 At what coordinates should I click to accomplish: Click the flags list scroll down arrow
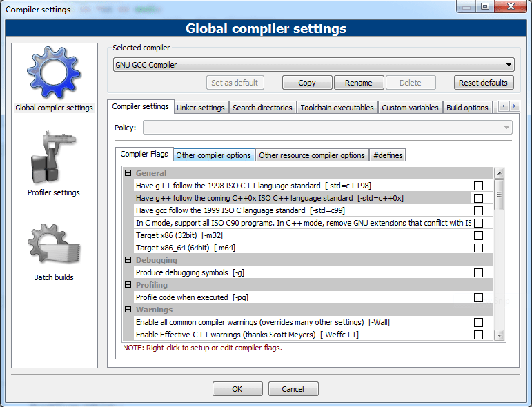(499, 335)
